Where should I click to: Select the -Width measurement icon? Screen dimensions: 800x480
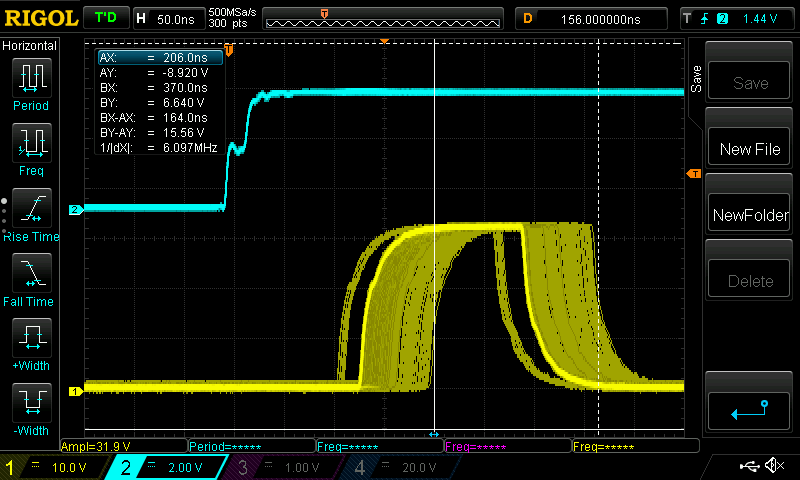[30, 401]
